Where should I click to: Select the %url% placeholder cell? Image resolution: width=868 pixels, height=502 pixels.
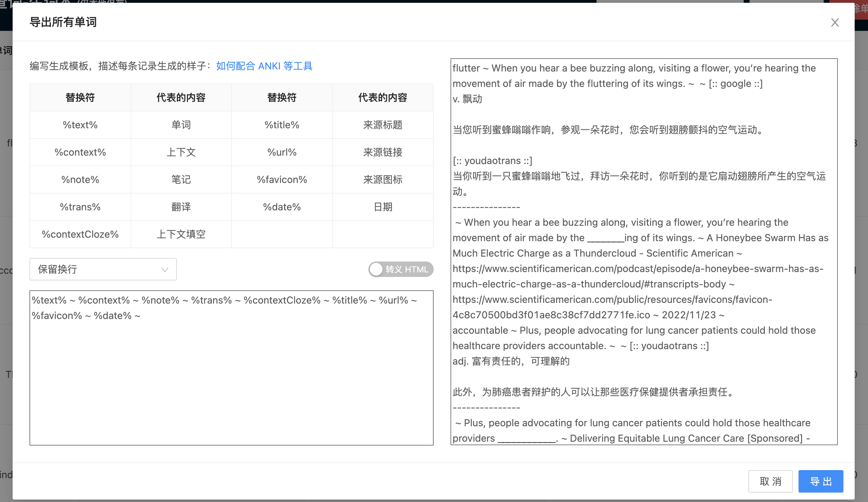[282, 152]
